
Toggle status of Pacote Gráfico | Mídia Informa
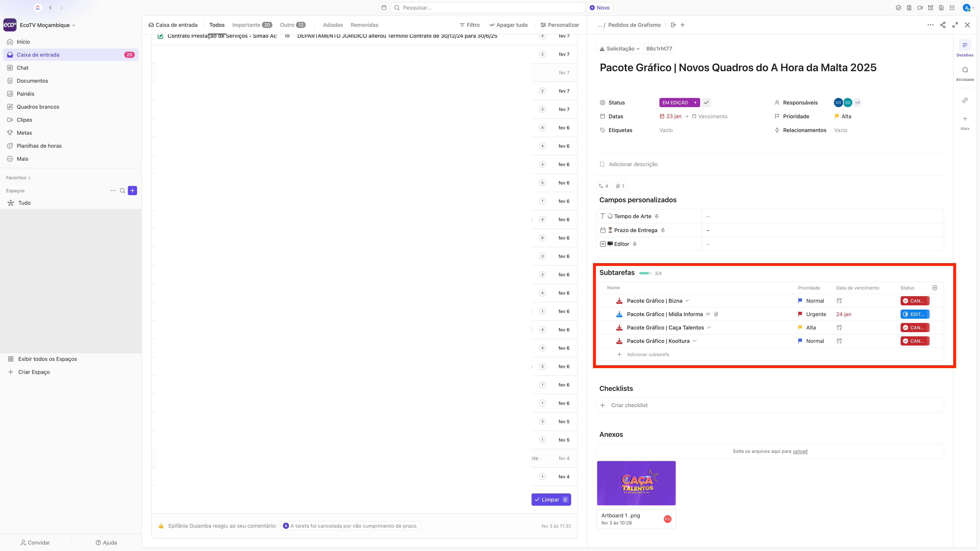(x=915, y=314)
